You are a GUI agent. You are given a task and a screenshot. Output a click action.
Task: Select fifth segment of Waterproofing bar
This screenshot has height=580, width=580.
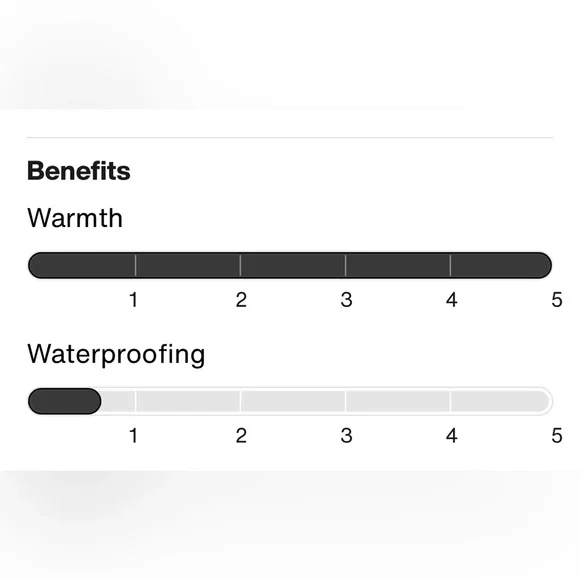point(501,401)
